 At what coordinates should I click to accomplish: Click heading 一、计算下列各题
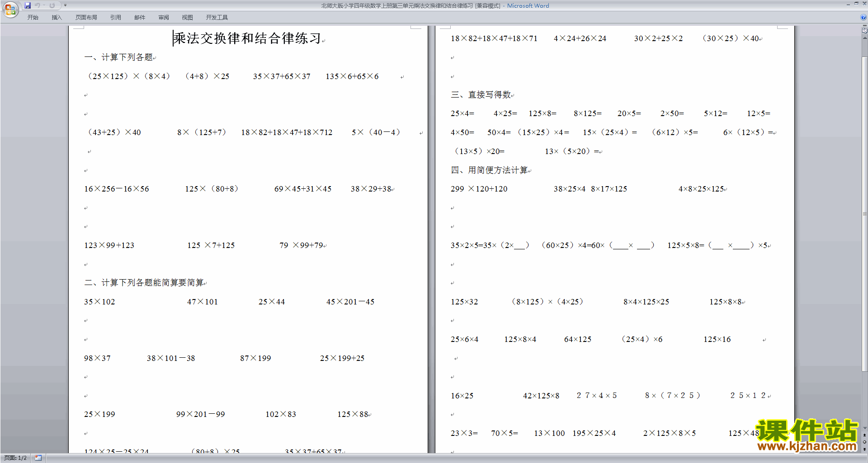pyautogui.click(x=118, y=57)
